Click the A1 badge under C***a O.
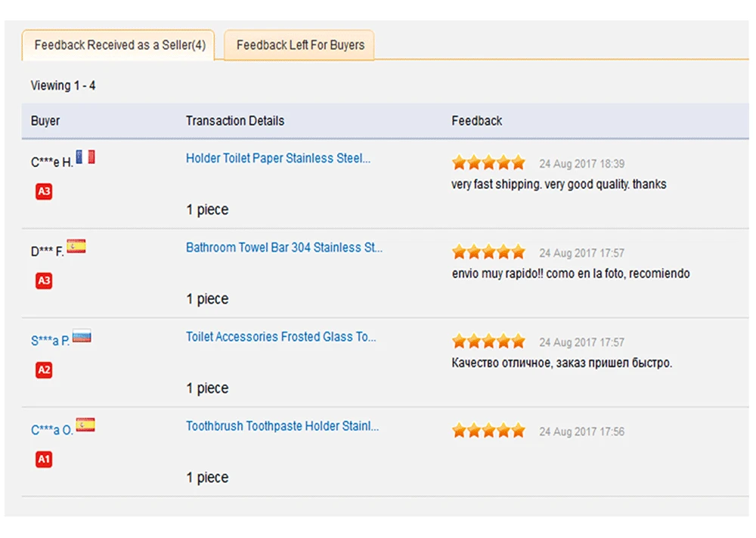The image size is (756, 538). tap(44, 459)
